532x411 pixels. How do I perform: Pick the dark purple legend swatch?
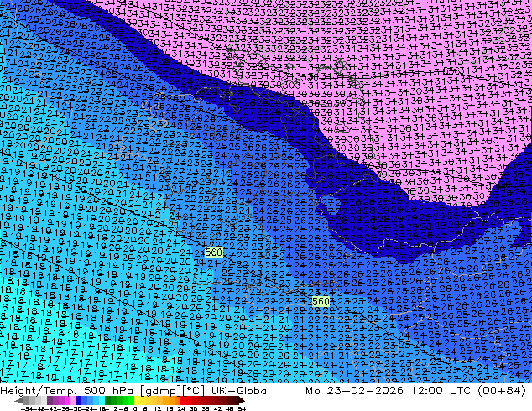point(50,401)
